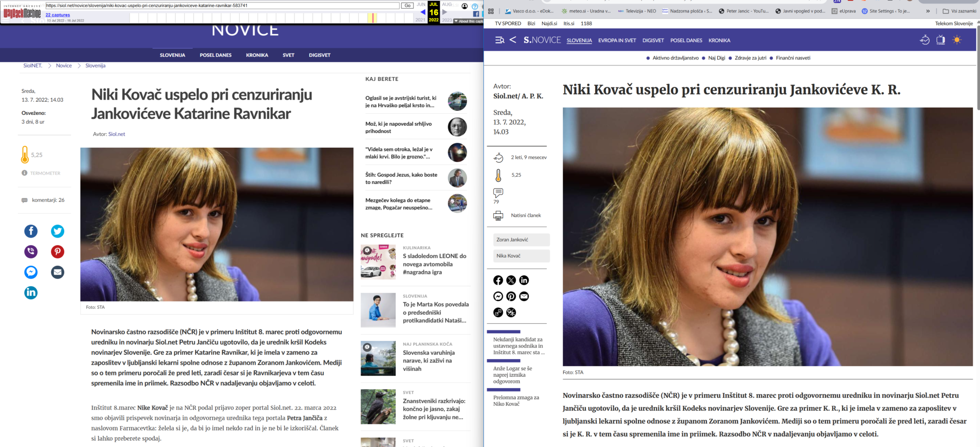
Task: Click the TV spored icon in header
Action: click(x=940, y=40)
